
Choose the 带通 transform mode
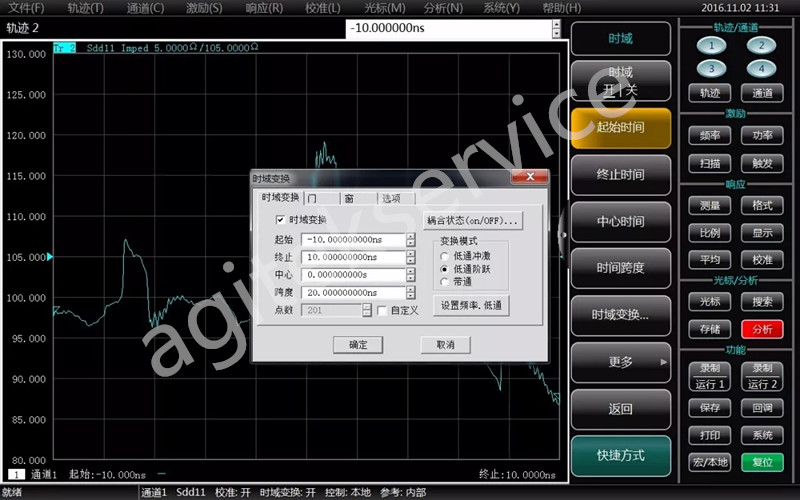445,282
